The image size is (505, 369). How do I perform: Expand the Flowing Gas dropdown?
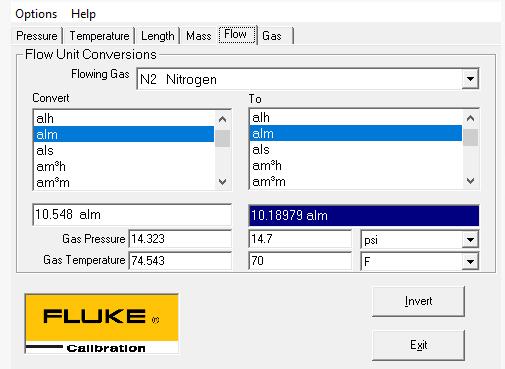tap(470, 79)
